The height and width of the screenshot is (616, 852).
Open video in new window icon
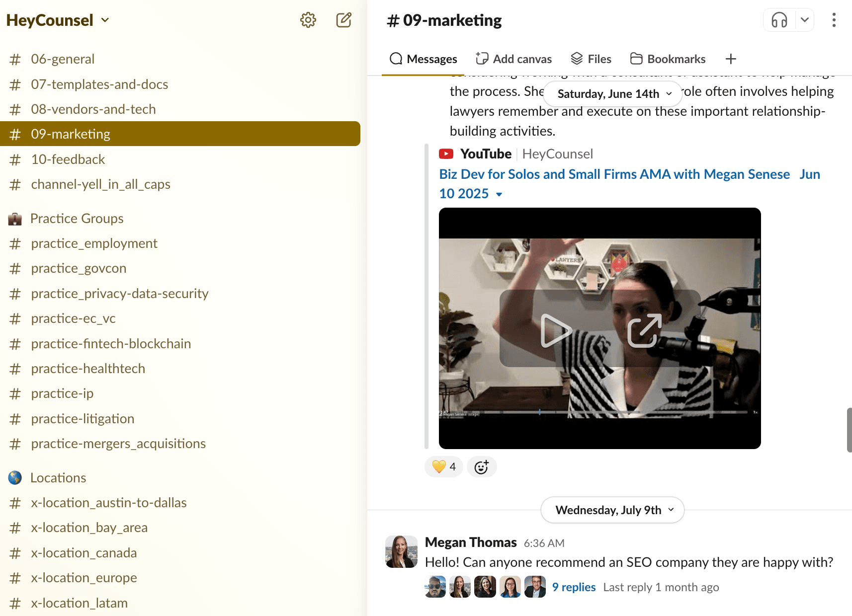point(644,330)
